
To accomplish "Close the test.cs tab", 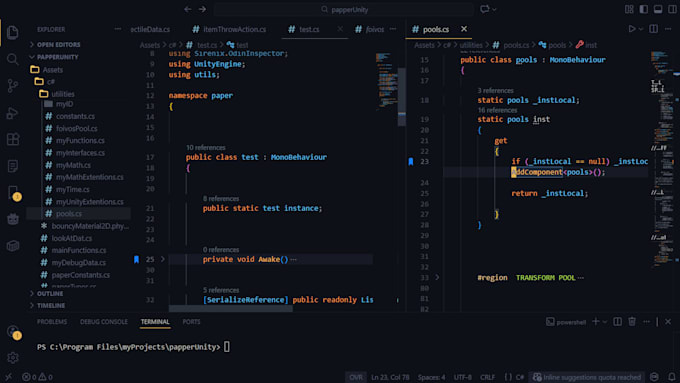I will click(340, 29).
